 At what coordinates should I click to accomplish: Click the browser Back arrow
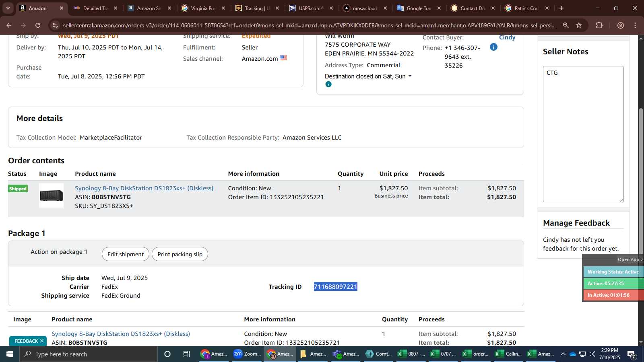tap(9, 25)
